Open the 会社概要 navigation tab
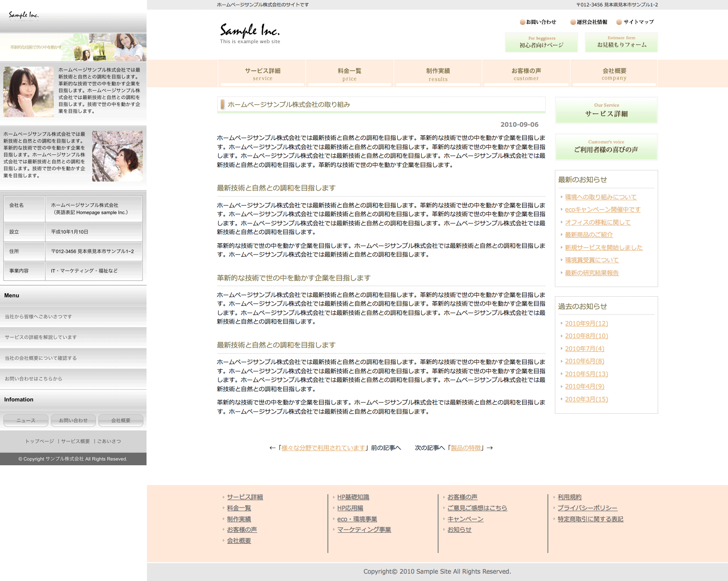728x581 pixels. point(614,73)
